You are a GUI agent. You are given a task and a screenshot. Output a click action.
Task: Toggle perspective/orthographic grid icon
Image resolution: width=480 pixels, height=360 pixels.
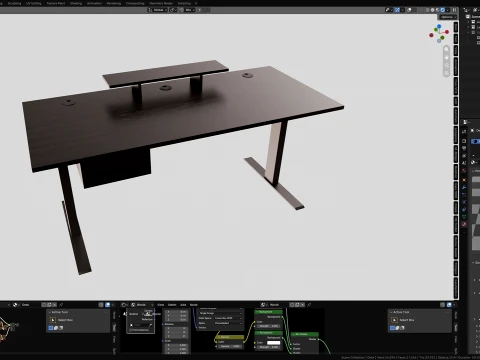[x=446, y=73]
